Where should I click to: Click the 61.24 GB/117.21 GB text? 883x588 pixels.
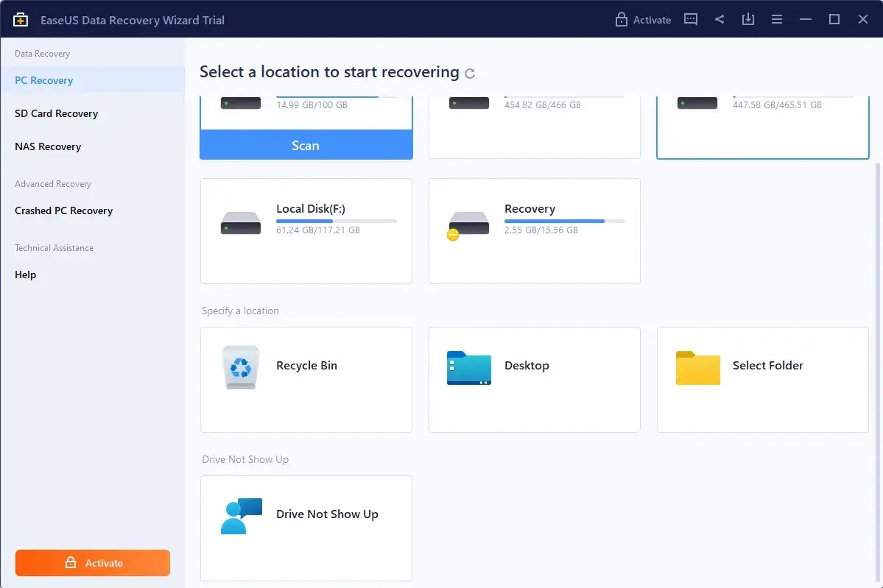tap(317, 230)
